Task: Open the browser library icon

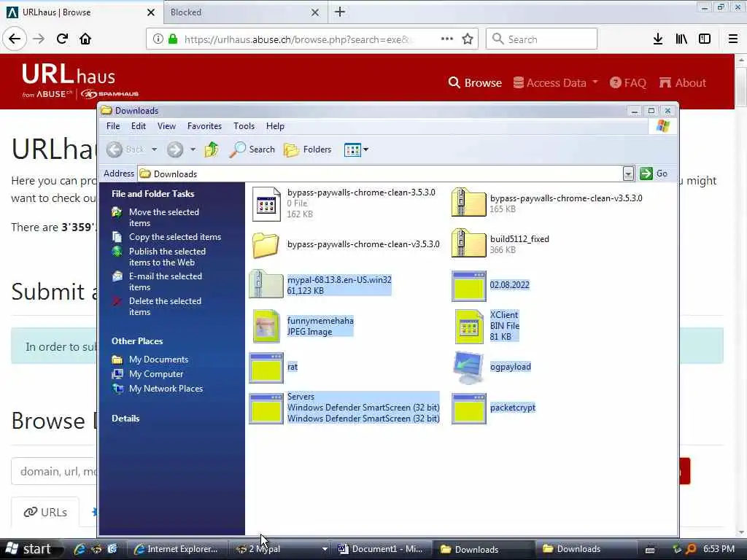Action: (x=681, y=39)
